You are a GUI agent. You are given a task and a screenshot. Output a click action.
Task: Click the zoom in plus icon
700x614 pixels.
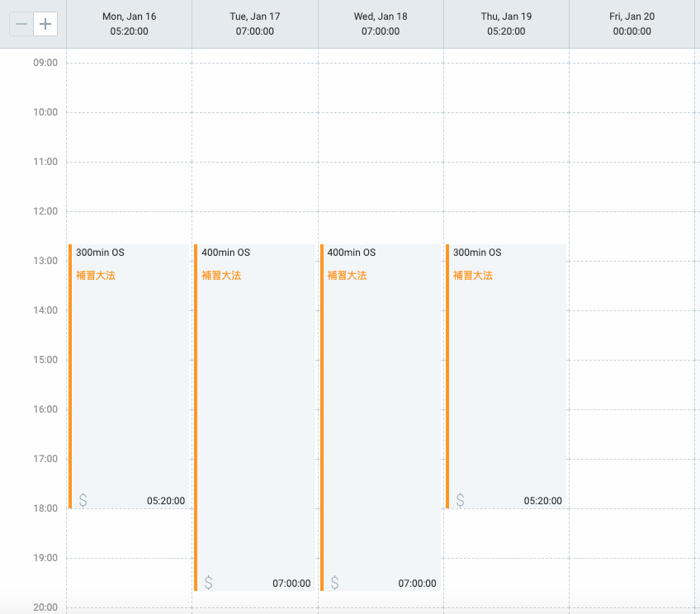click(45, 24)
